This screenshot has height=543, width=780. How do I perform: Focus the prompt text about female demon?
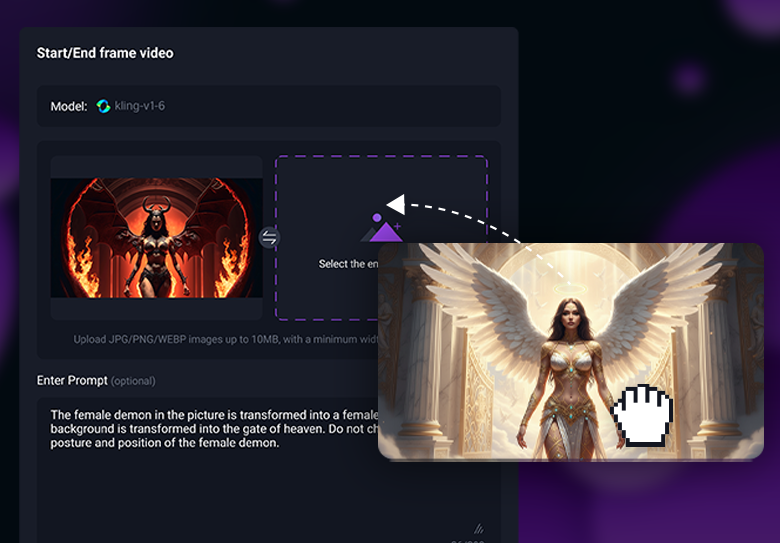210,429
